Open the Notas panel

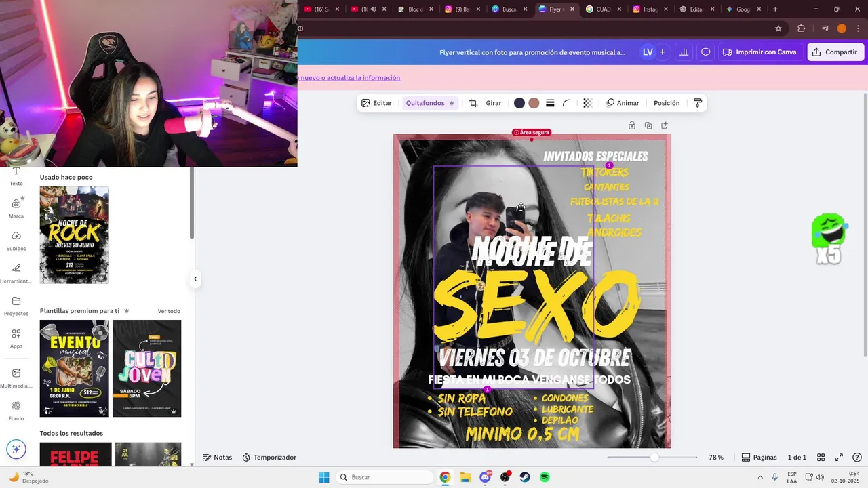[x=218, y=457]
